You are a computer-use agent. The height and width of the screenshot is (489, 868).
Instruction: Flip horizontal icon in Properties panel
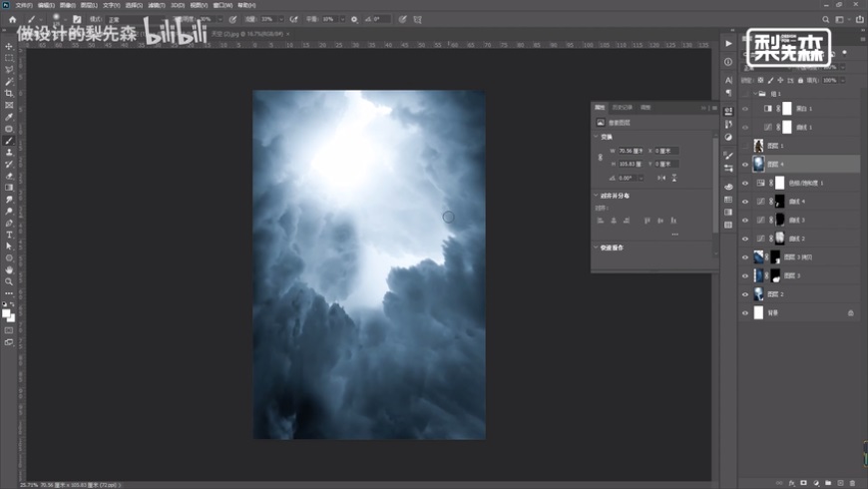pyautogui.click(x=660, y=178)
